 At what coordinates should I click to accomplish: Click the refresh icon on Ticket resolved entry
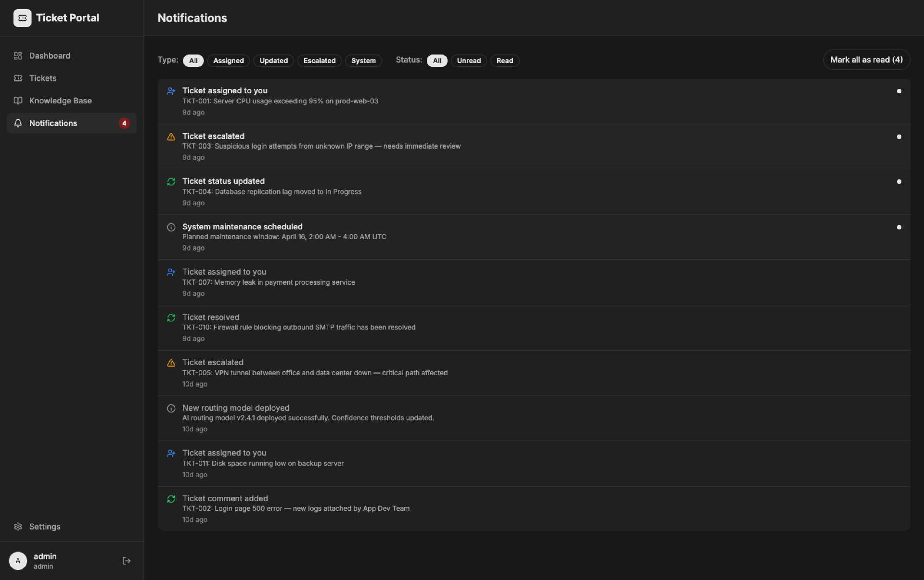(171, 318)
